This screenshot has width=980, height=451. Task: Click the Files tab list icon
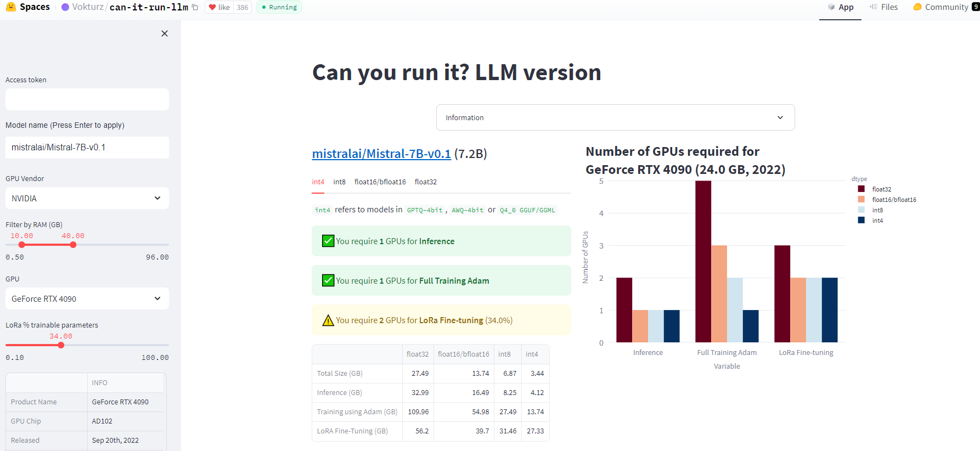click(874, 7)
